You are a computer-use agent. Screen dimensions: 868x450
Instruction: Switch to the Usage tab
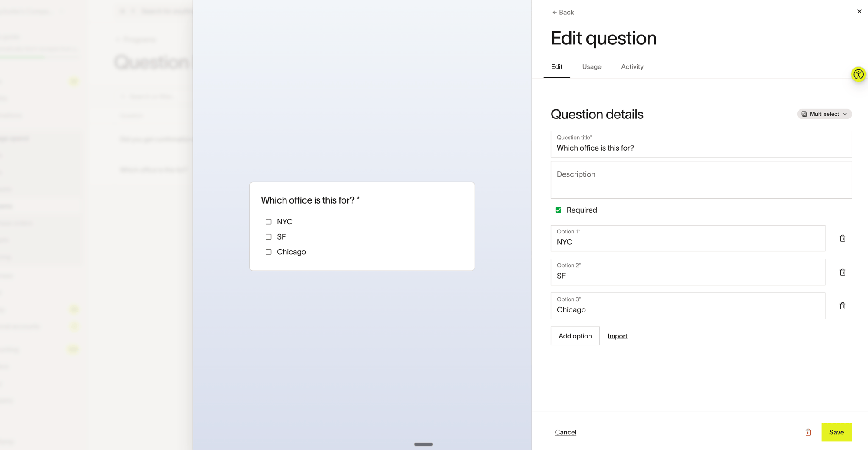592,67
